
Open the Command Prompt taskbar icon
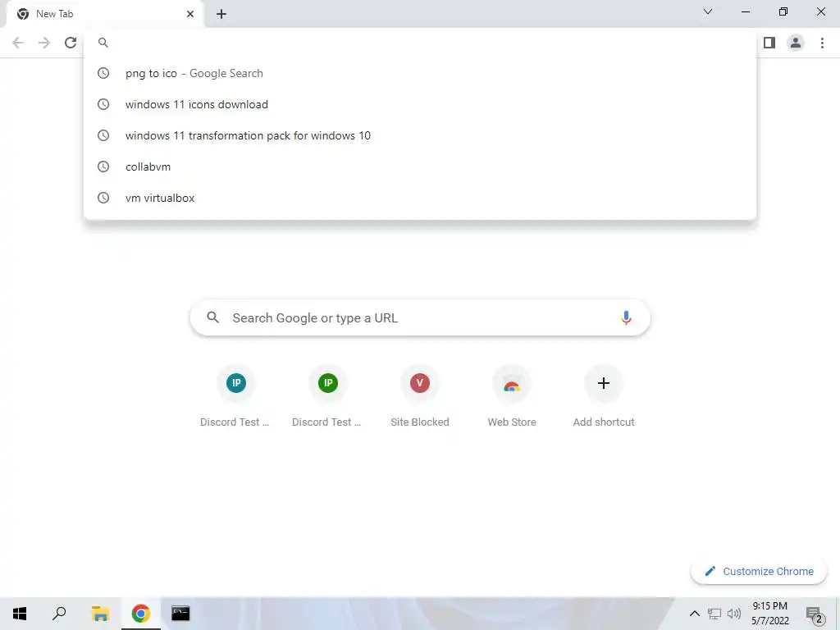180,614
